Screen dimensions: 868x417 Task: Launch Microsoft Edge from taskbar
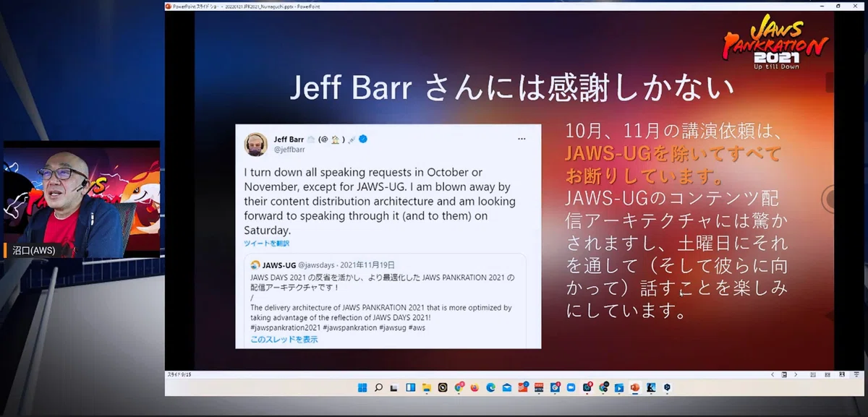(x=490, y=388)
